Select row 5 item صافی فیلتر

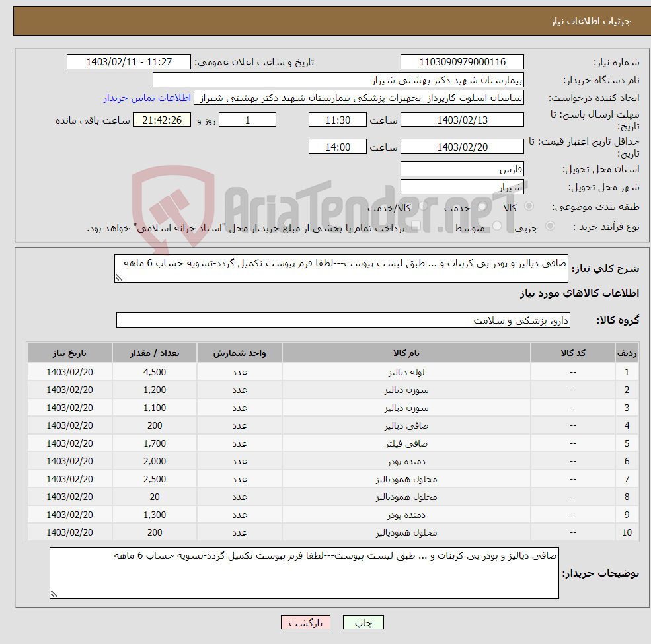pos(406,444)
